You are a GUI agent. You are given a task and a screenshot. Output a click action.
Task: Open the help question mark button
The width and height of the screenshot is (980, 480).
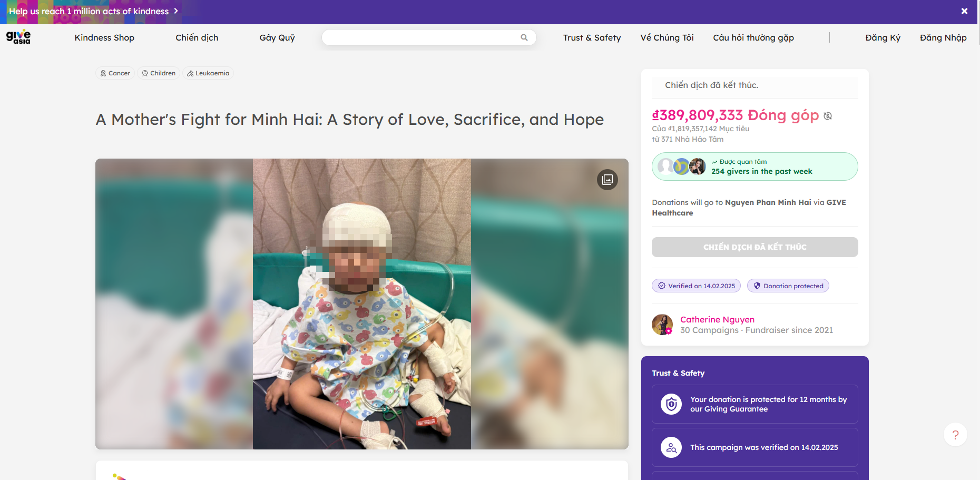pos(955,435)
